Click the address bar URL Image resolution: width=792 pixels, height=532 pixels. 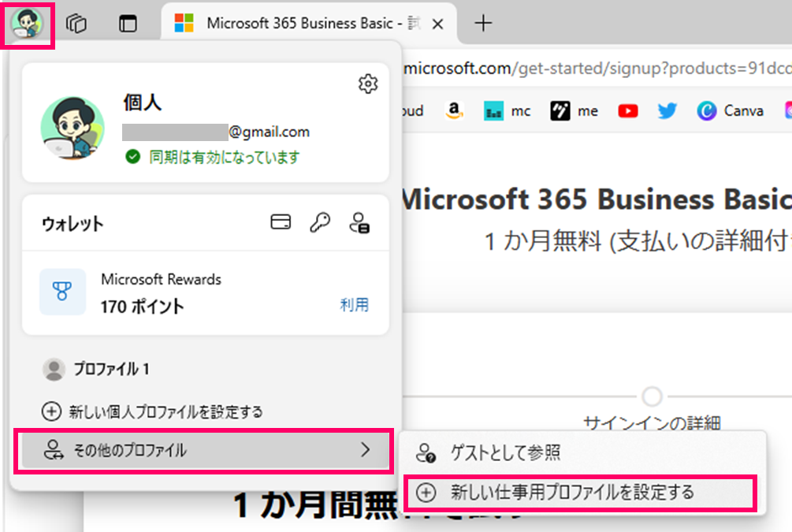click(597, 68)
